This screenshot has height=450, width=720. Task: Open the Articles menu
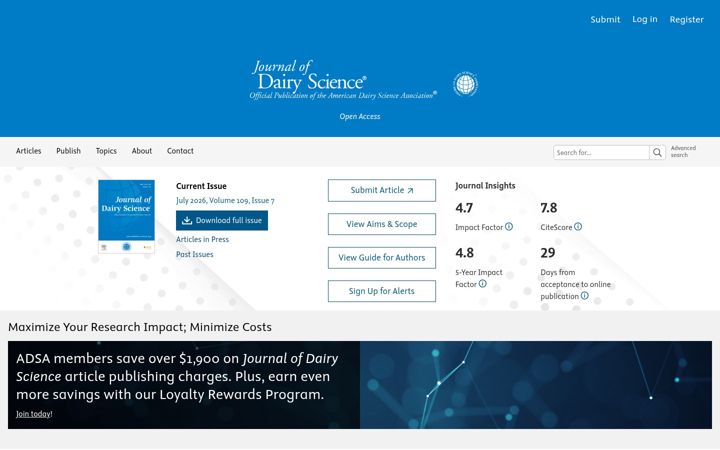[x=28, y=151]
